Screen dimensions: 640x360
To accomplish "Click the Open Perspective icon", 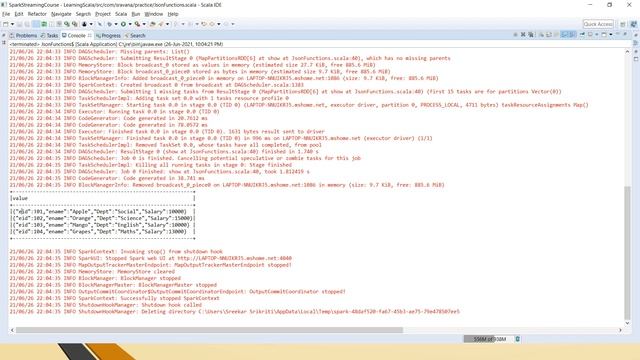I will pyautogui.click(x=623, y=24).
